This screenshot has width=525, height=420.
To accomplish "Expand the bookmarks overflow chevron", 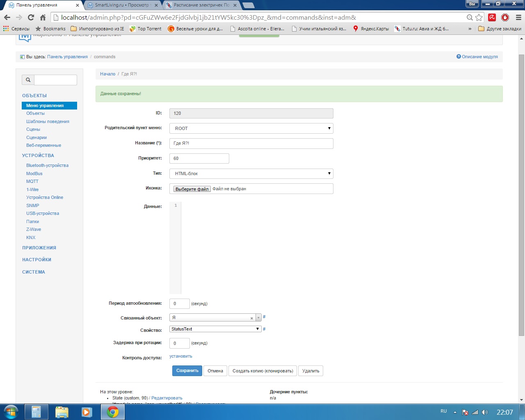I will point(470,29).
